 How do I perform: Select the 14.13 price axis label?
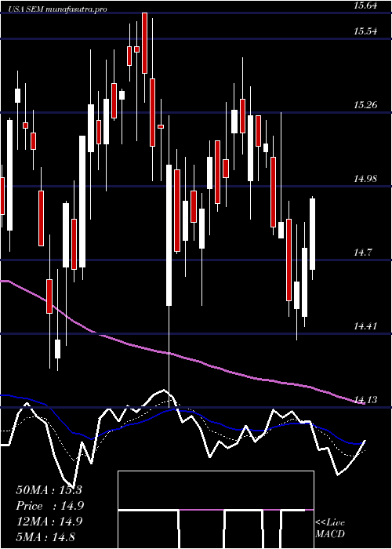365,399
